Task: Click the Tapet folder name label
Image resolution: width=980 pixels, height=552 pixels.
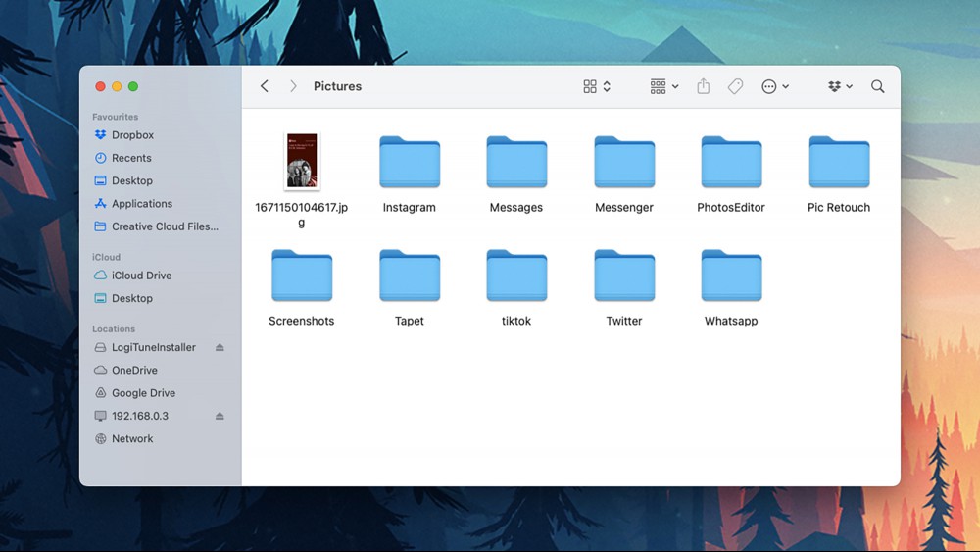Action: coord(410,321)
